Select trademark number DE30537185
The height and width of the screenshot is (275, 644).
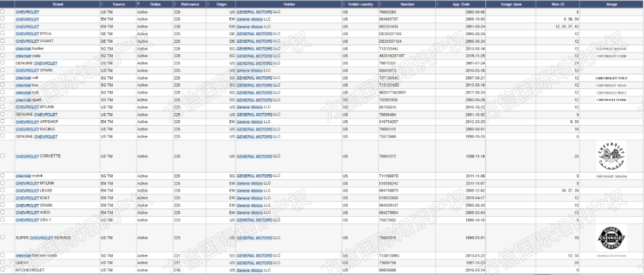390,33
